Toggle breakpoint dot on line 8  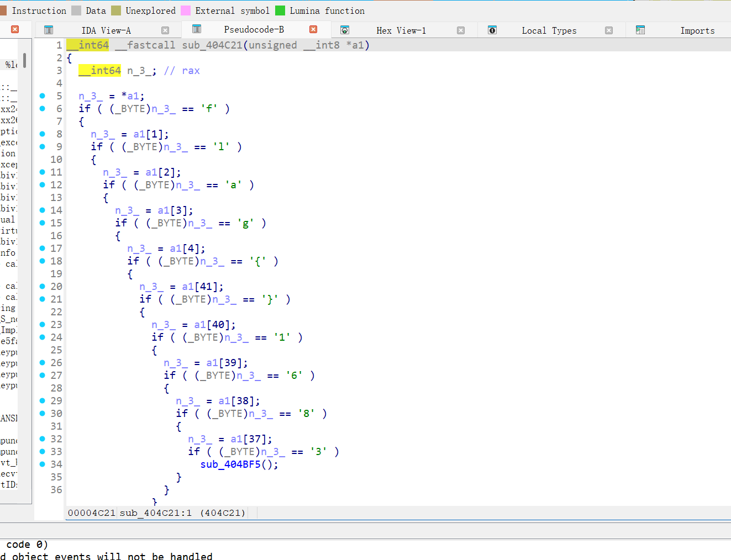(43, 134)
